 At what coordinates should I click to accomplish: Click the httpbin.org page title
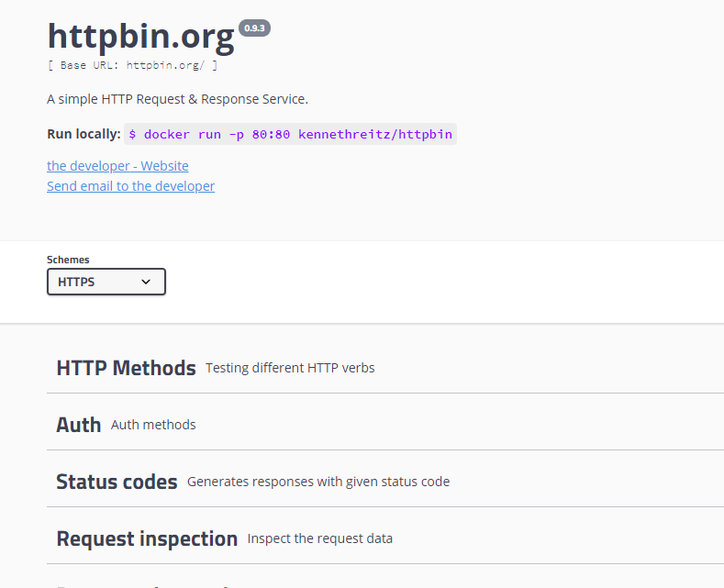pos(140,37)
